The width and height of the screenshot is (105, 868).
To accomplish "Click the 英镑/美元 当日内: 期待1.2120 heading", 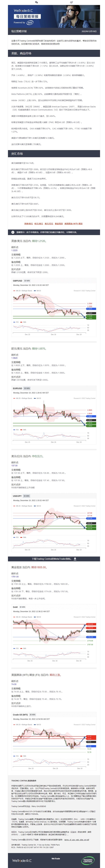I will point(29,241).
